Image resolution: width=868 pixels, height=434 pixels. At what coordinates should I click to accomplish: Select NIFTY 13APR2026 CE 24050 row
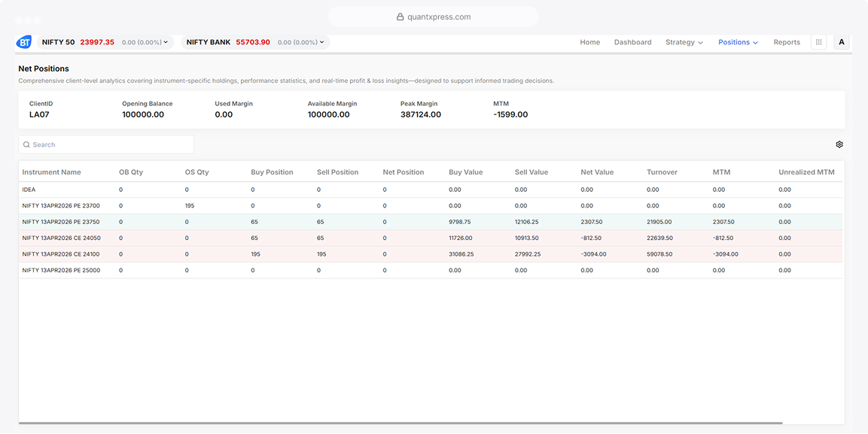tap(431, 238)
